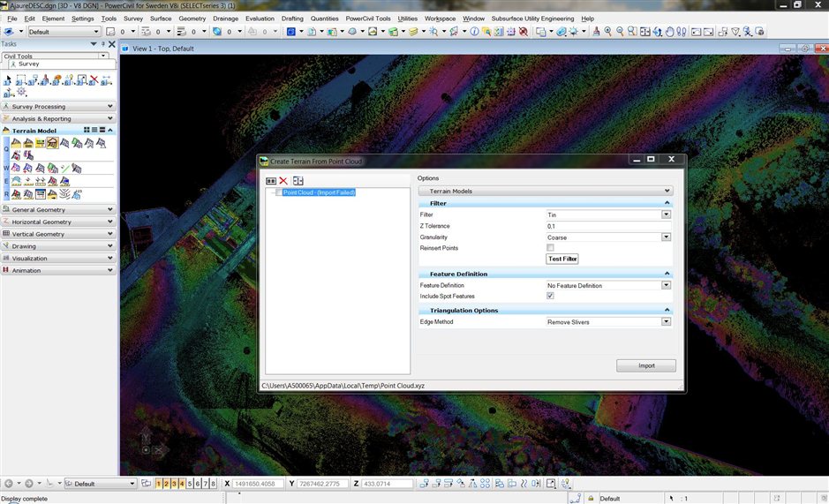Select the highlighted Terrain Model tool icon
829x504 pixels.
pos(53,143)
